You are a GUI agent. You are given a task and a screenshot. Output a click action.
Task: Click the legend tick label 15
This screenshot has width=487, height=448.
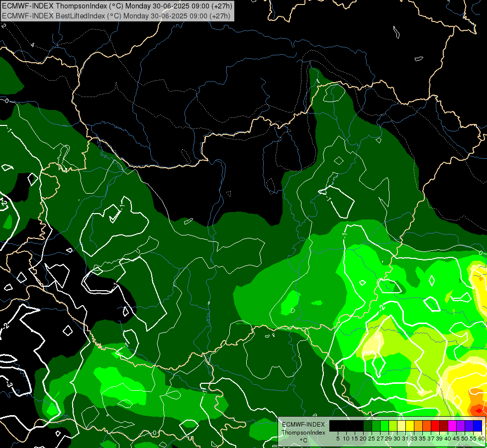355,439
